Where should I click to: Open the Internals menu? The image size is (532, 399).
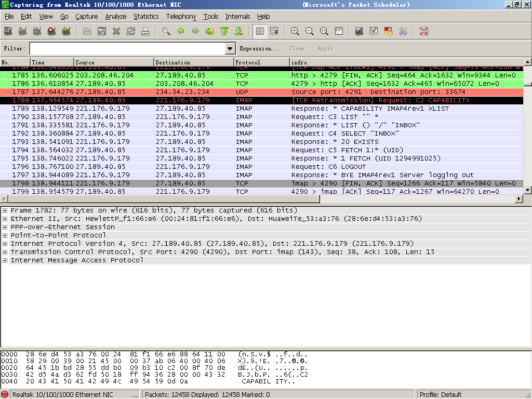coord(237,16)
